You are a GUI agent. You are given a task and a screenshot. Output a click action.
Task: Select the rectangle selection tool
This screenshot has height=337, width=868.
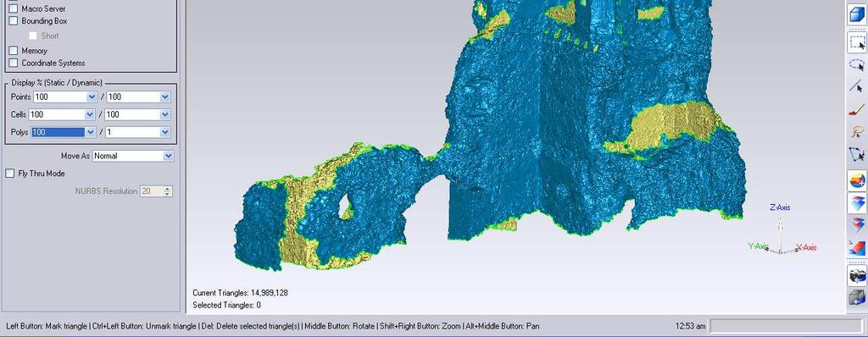click(x=858, y=43)
